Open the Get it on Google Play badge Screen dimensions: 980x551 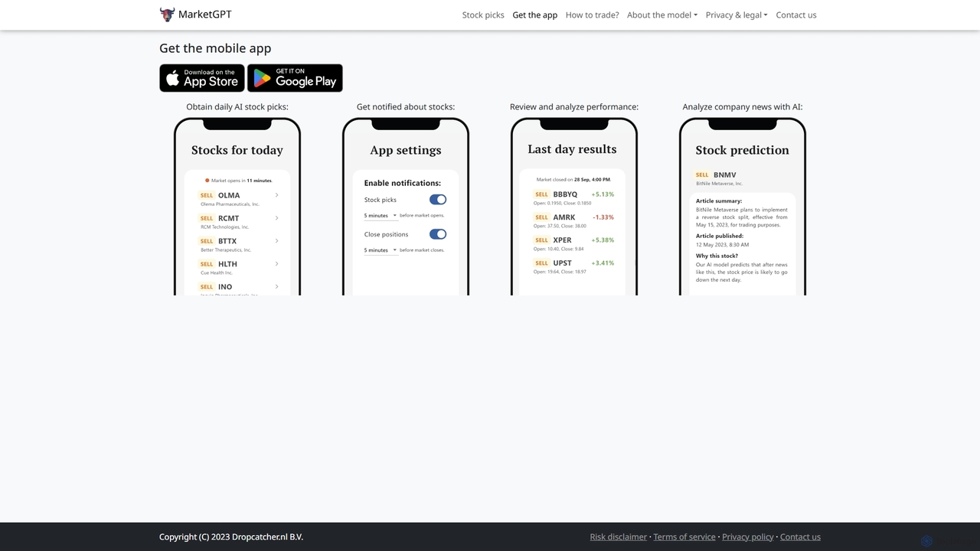[x=295, y=78]
